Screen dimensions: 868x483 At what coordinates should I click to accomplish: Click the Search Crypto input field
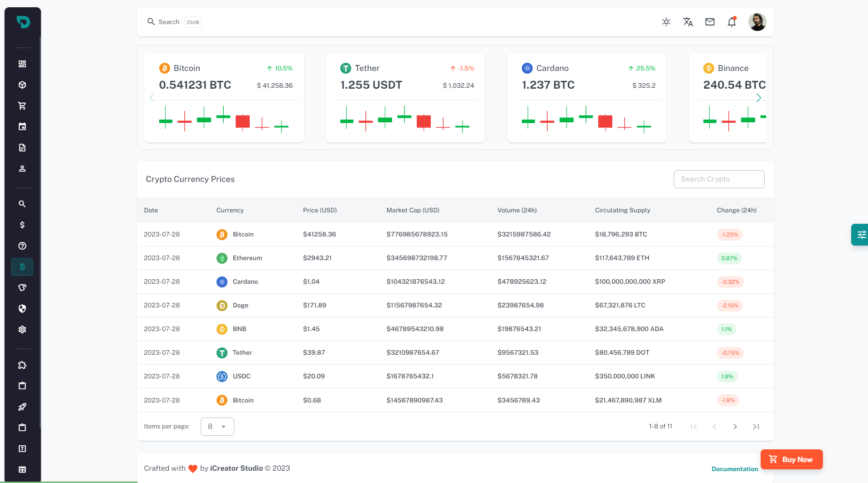(719, 179)
